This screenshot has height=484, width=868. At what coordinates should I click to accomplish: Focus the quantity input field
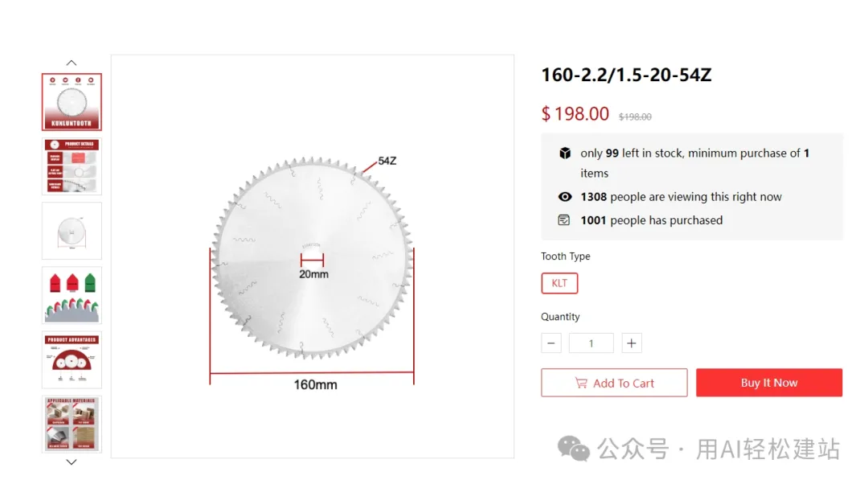click(591, 343)
